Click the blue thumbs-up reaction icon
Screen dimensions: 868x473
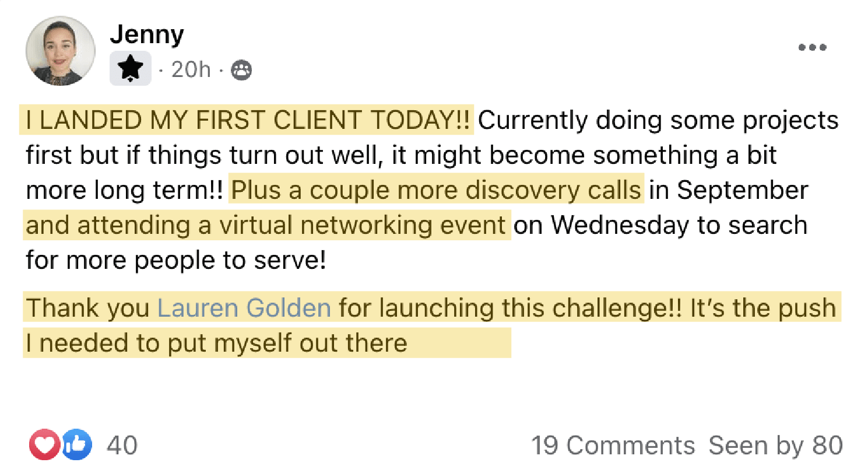pyautogui.click(x=78, y=445)
